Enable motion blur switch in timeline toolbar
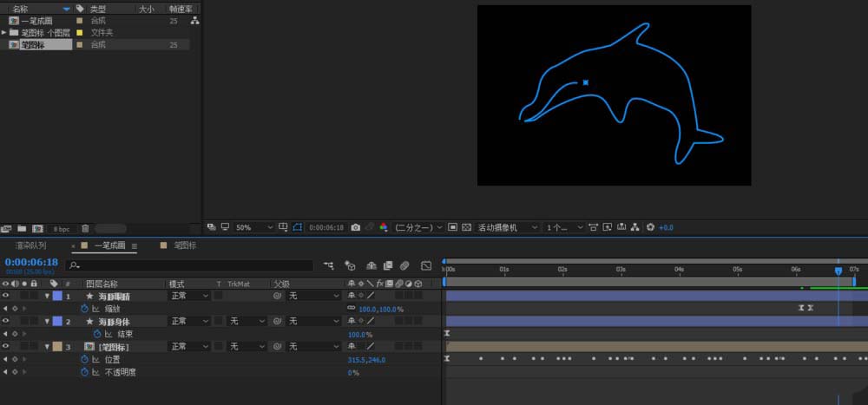This screenshot has height=405, width=868. 404,265
